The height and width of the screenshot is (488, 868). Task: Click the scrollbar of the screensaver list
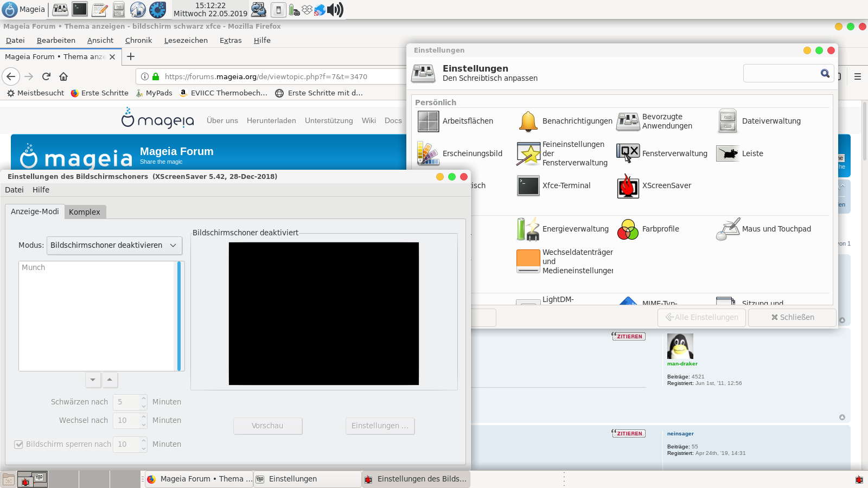[179, 316]
